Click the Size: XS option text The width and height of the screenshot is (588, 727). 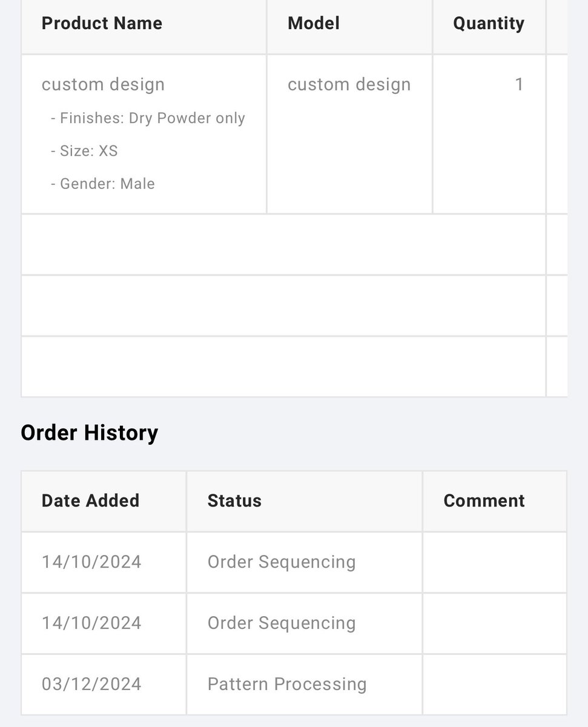click(84, 151)
